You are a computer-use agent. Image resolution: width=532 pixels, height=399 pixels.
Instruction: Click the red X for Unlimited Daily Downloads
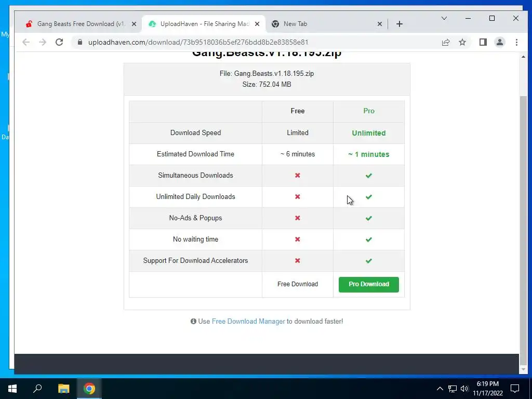(298, 197)
